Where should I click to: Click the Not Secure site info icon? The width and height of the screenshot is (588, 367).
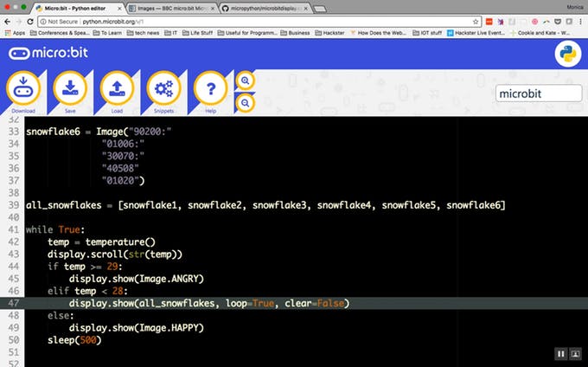coord(43,22)
